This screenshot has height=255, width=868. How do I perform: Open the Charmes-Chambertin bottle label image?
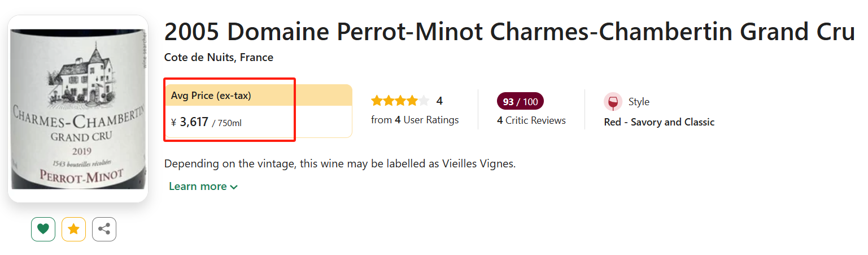(x=78, y=109)
